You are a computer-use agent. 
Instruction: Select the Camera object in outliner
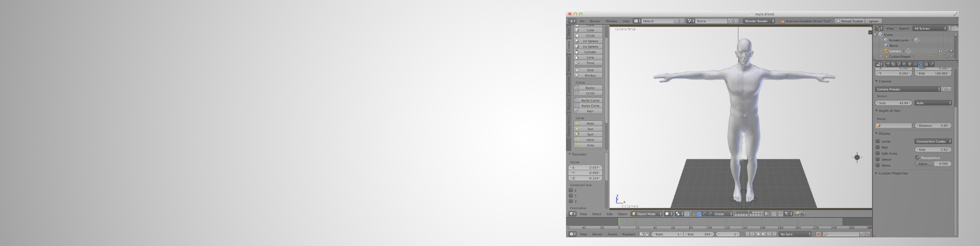(x=895, y=51)
